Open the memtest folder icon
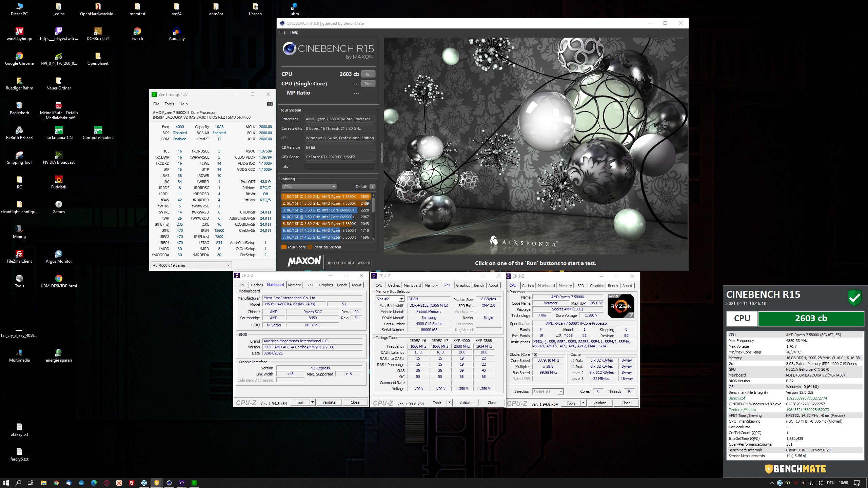This screenshot has width=868, height=488. coord(137,9)
